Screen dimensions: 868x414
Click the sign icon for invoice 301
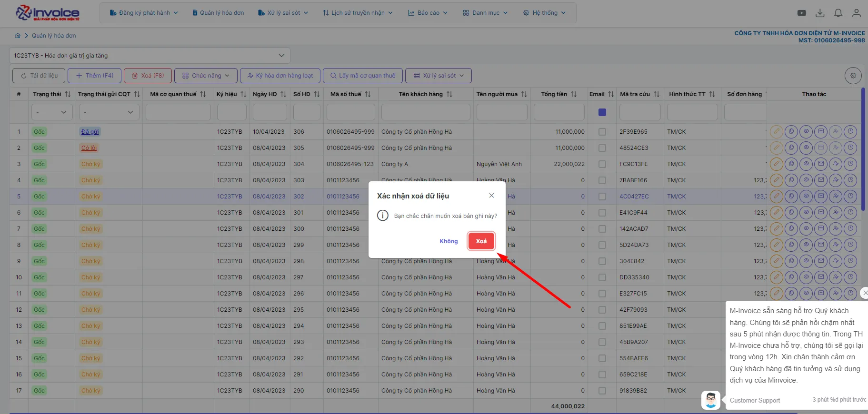point(836,213)
